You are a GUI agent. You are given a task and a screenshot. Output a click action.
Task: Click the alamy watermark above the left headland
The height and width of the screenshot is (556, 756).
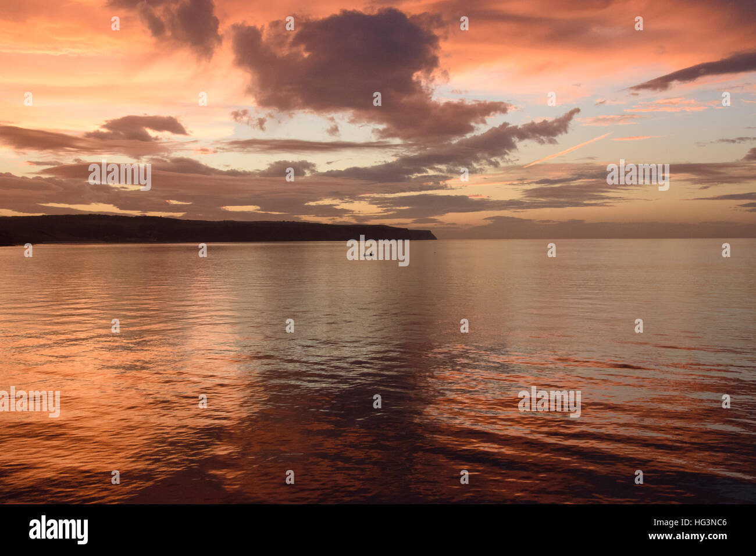click(120, 175)
